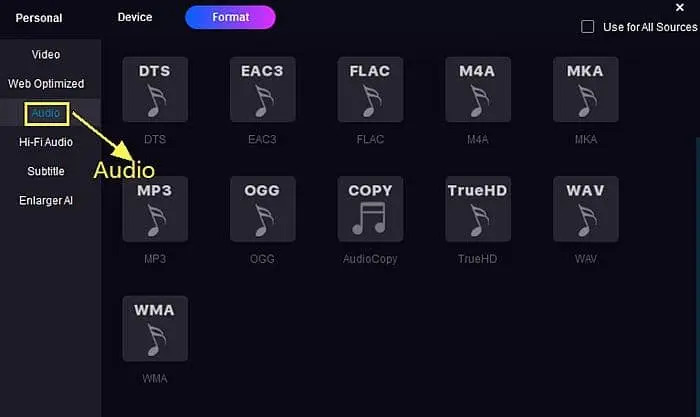This screenshot has width=700, height=417.
Task: Open the Video category in sidebar
Action: 46,54
